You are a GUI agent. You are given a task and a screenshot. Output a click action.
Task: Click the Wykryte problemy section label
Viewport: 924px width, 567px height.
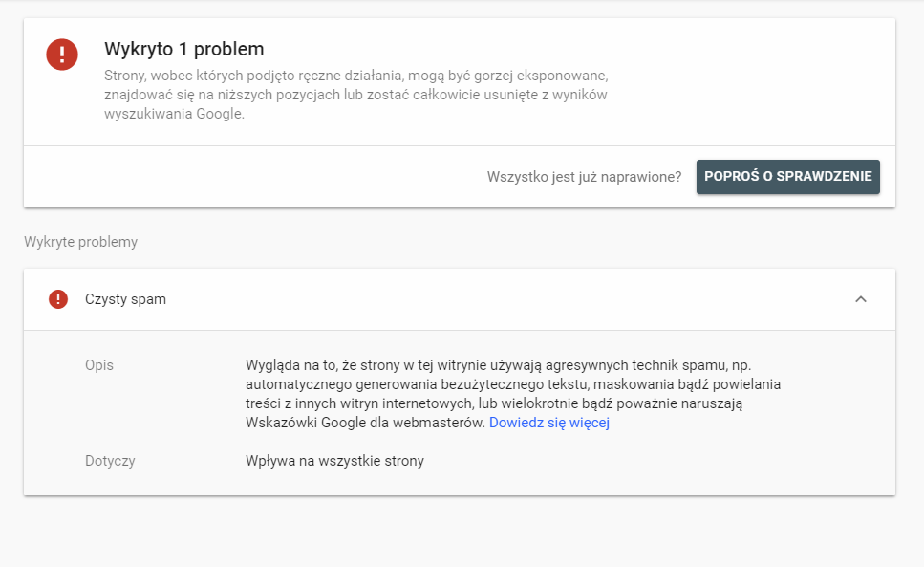click(x=80, y=242)
